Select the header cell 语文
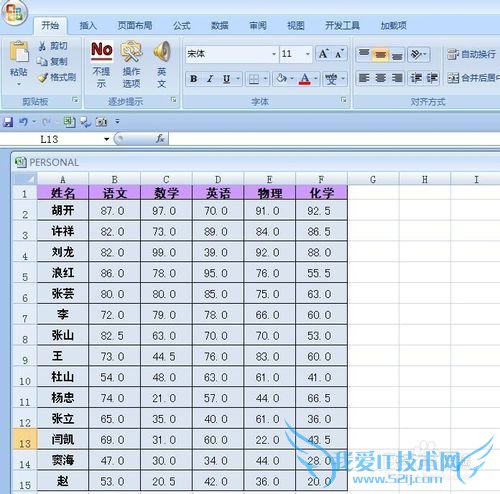This screenshot has height=494, width=500. tap(115, 193)
